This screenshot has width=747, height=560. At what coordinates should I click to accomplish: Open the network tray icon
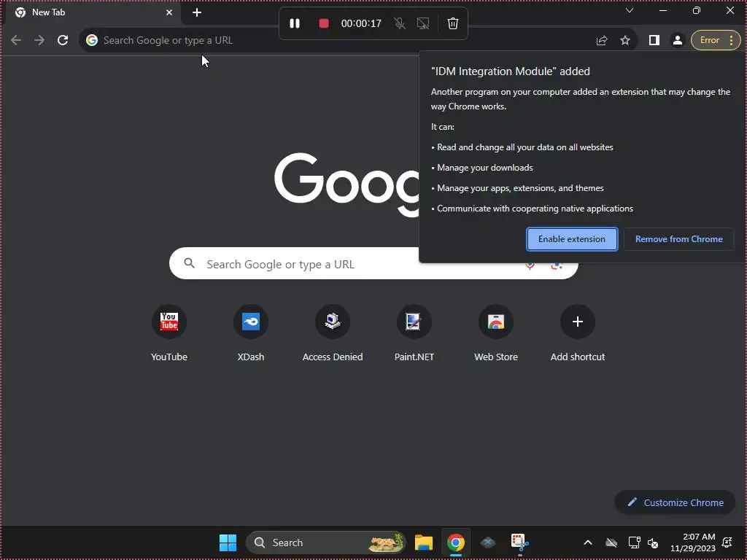click(634, 542)
